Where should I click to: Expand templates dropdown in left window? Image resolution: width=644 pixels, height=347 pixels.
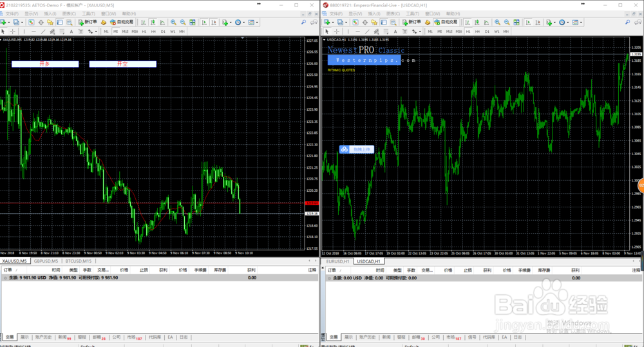[257, 22]
